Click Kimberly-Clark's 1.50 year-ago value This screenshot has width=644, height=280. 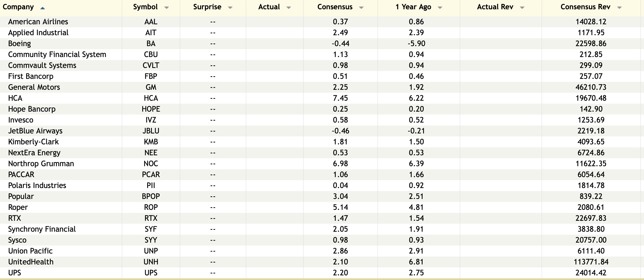416,142
